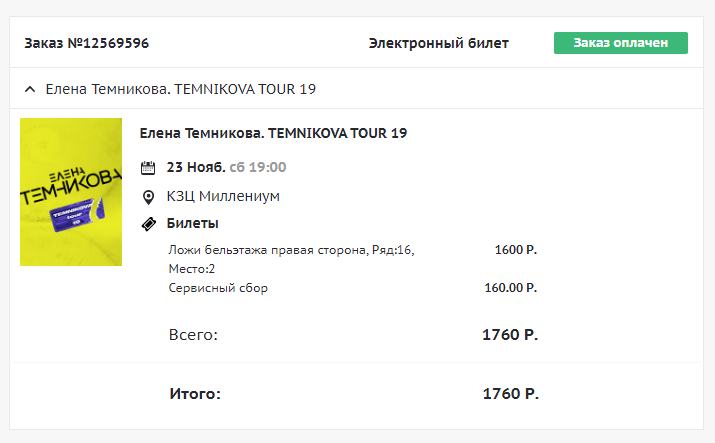Click the Электронный билет label
Image resolution: width=715 pixels, height=443 pixels.
pos(438,43)
